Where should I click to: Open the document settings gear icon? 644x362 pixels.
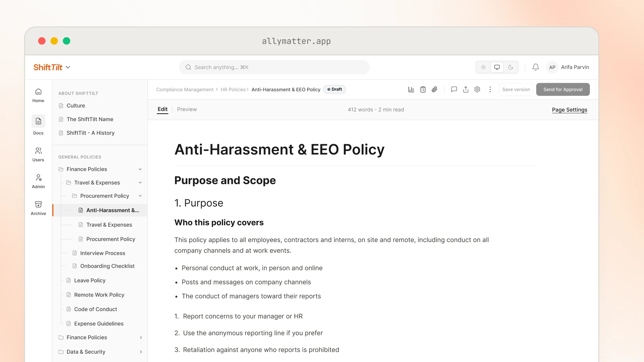[477, 89]
